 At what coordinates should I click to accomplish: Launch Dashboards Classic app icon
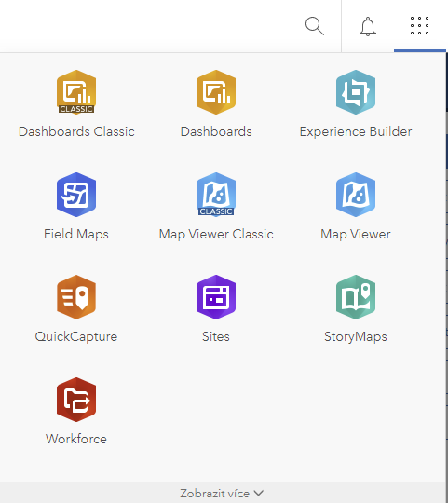click(76, 92)
